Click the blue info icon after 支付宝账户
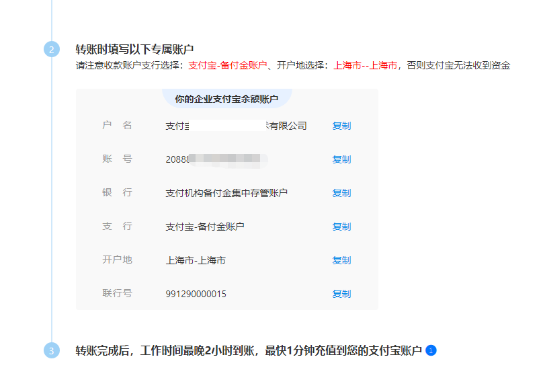The width and height of the screenshot is (545, 392). [431, 350]
